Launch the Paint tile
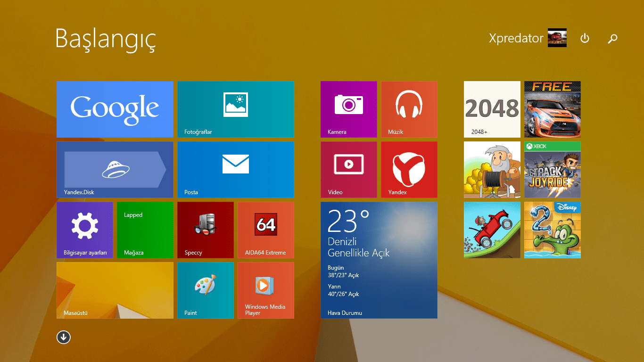 click(206, 290)
